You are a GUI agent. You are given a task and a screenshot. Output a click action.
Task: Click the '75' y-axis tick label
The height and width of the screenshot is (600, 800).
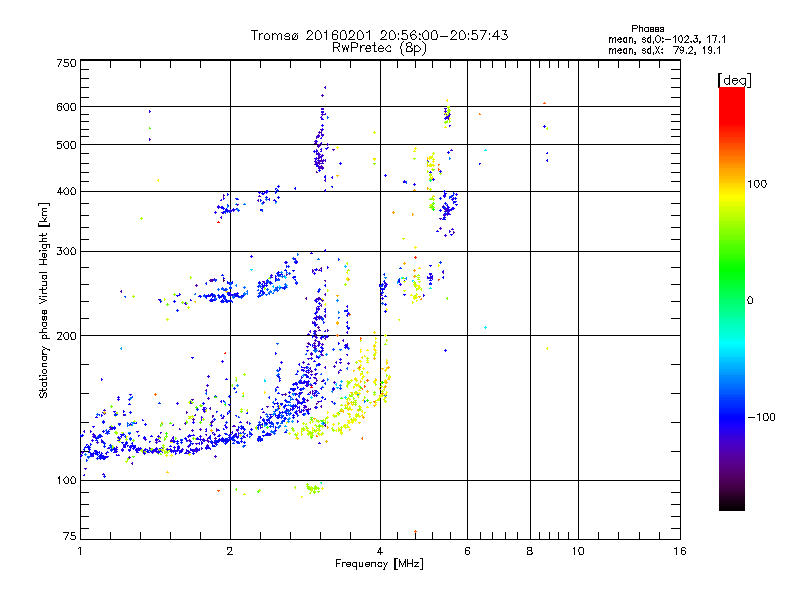tap(70, 536)
